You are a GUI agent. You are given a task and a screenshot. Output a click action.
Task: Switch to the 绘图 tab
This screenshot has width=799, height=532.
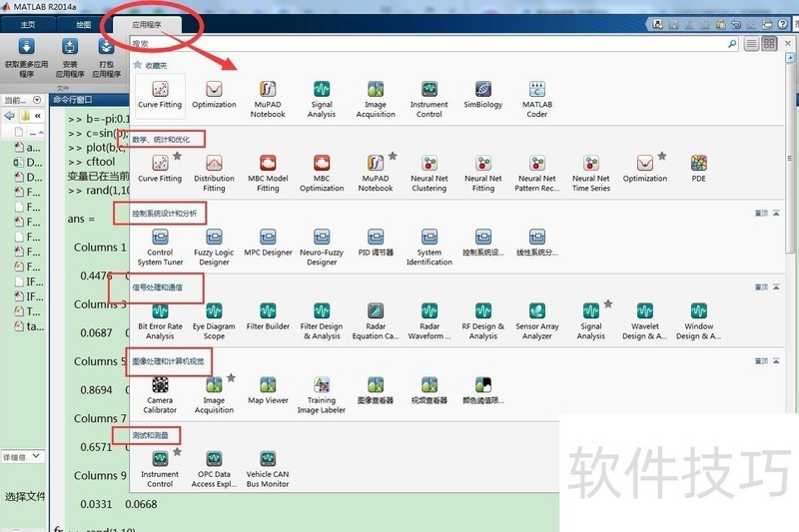click(84, 24)
